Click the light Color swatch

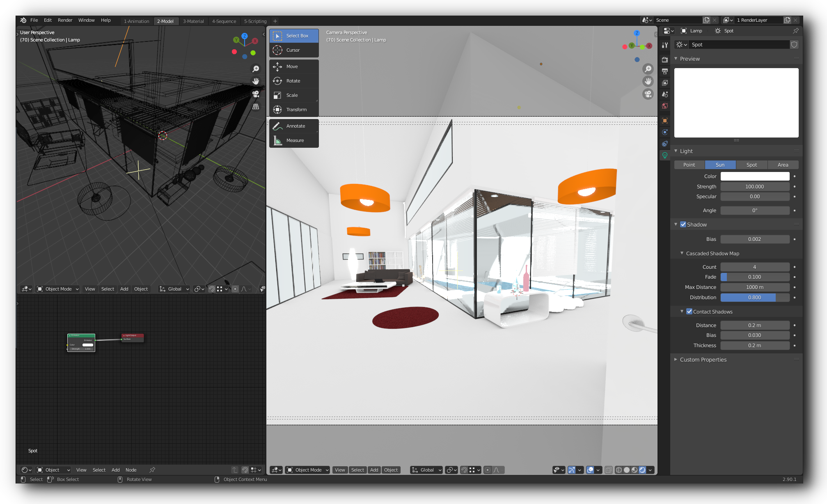tap(755, 176)
